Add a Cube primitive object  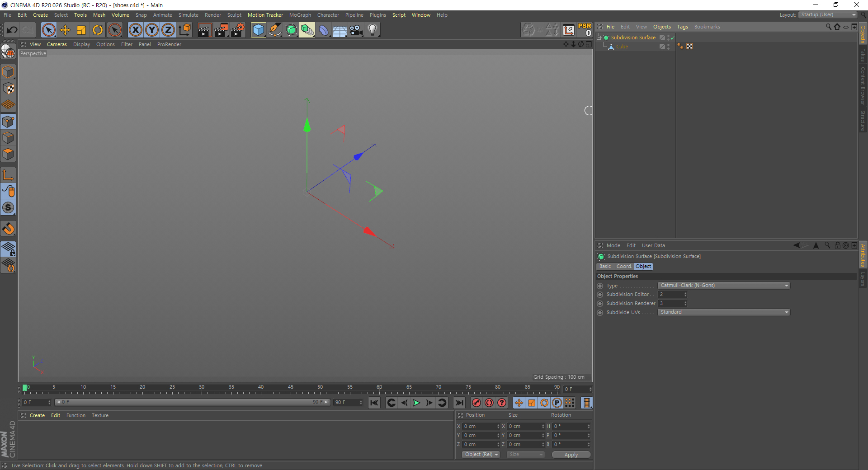tap(258, 30)
